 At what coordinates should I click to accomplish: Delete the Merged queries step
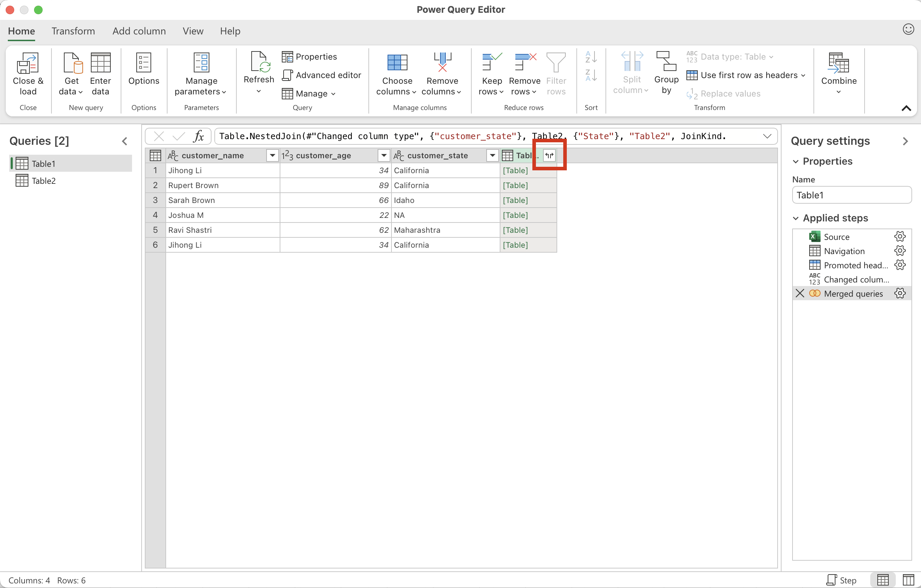[799, 293]
